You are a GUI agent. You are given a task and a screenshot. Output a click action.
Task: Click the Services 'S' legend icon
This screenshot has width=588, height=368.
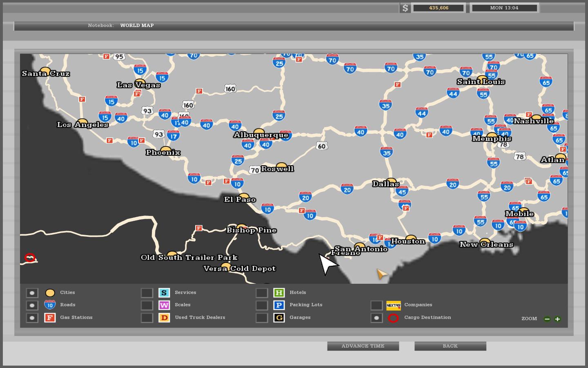[x=164, y=293]
